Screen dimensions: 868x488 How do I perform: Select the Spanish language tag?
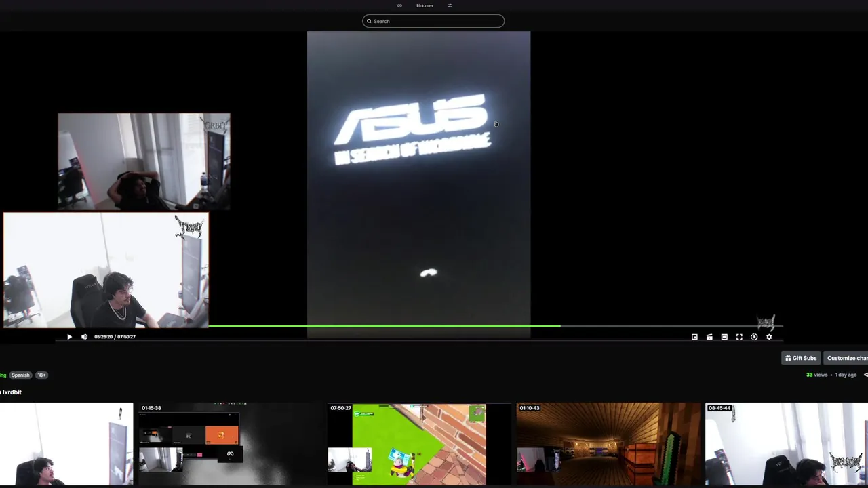(20, 375)
